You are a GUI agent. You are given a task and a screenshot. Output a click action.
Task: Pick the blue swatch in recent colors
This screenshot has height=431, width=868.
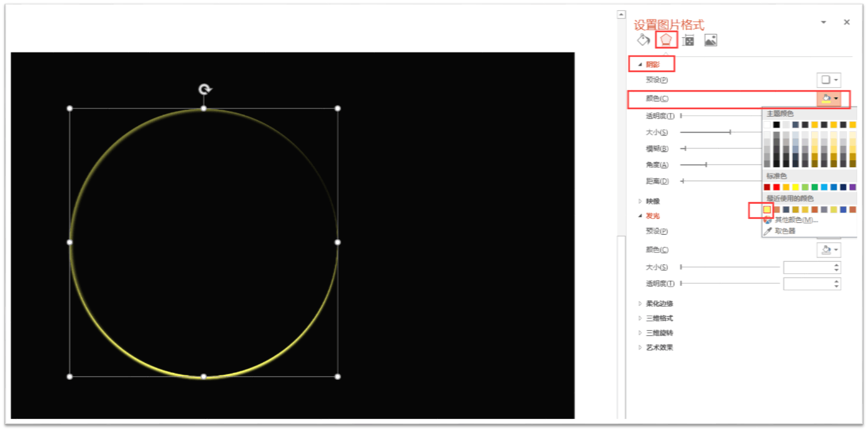coord(843,210)
